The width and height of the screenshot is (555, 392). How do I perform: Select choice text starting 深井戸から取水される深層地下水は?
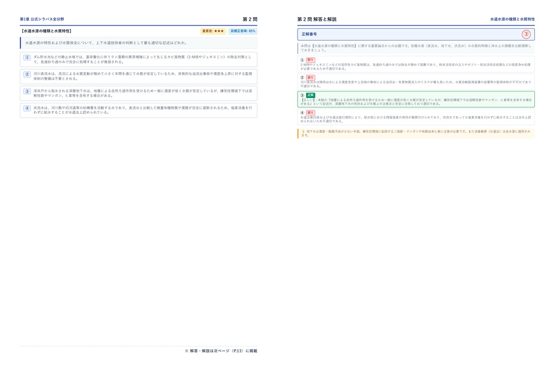pos(143,93)
